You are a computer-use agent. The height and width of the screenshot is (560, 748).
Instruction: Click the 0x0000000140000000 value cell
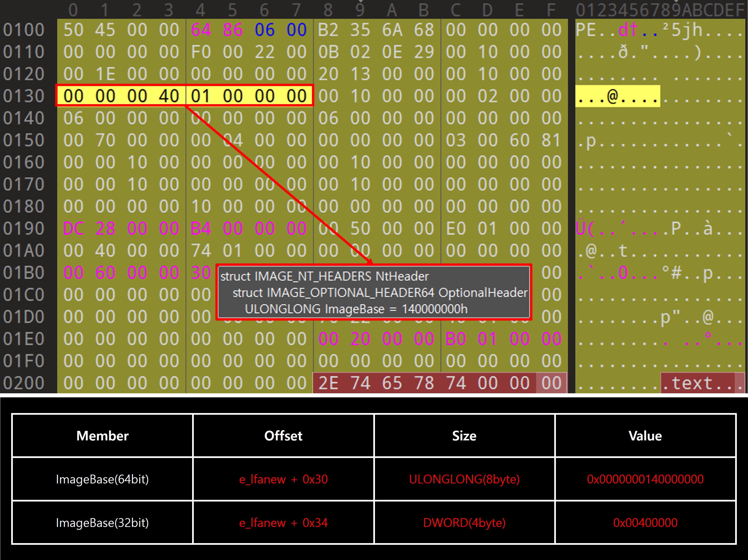click(x=645, y=479)
